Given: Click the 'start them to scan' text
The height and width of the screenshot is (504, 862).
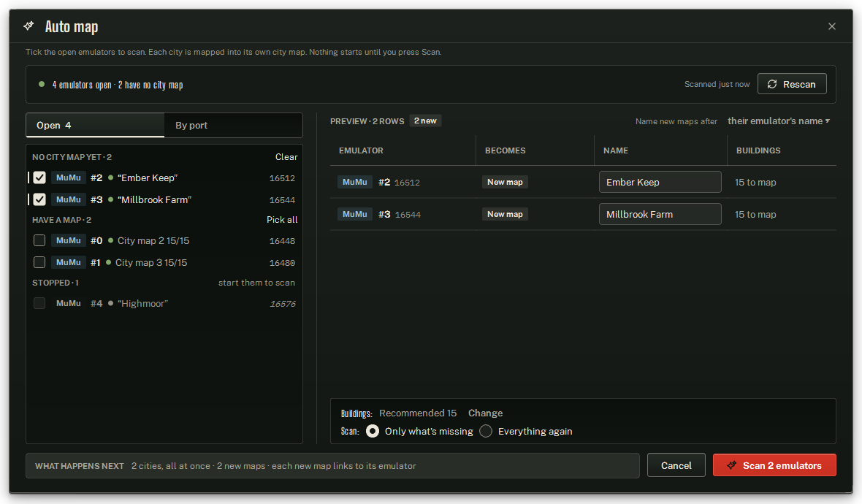Looking at the screenshot, I should pyautogui.click(x=256, y=283).
